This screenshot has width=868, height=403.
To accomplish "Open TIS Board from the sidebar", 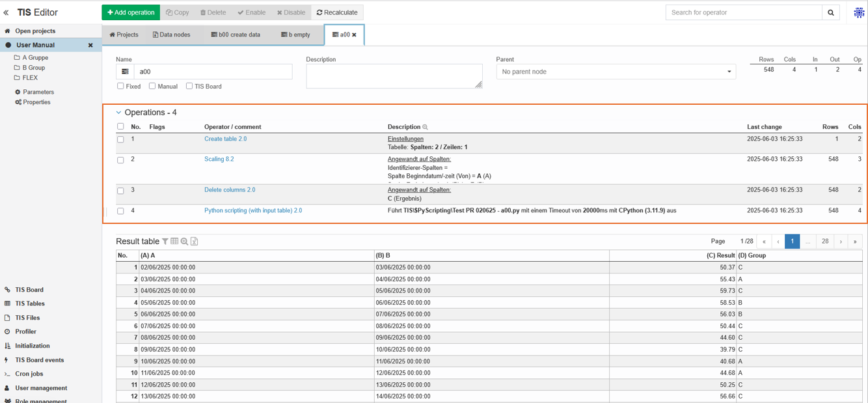I will point(29,290).
